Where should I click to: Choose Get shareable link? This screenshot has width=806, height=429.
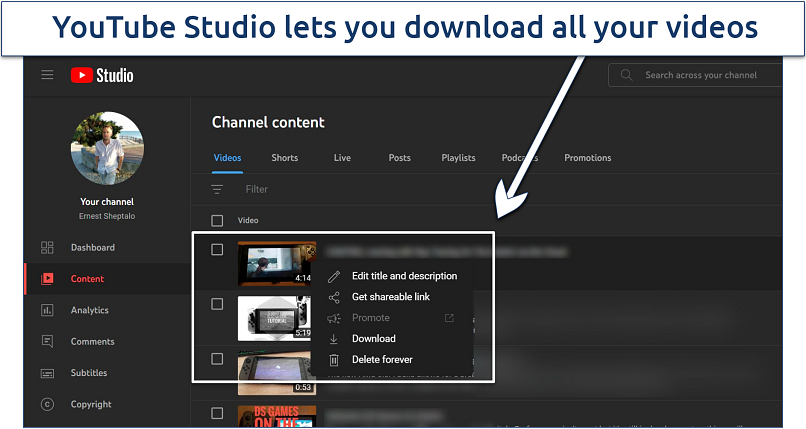pos(391,297)
